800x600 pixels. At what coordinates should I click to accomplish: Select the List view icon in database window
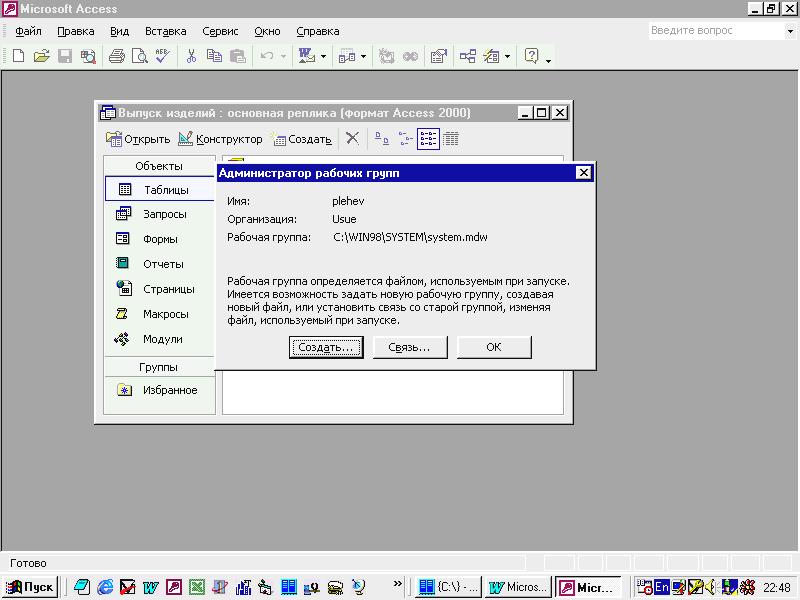pos(428,139)
